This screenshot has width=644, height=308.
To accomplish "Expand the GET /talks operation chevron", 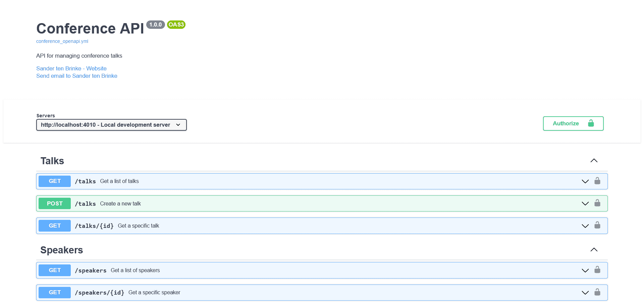I will pos(585,181).
